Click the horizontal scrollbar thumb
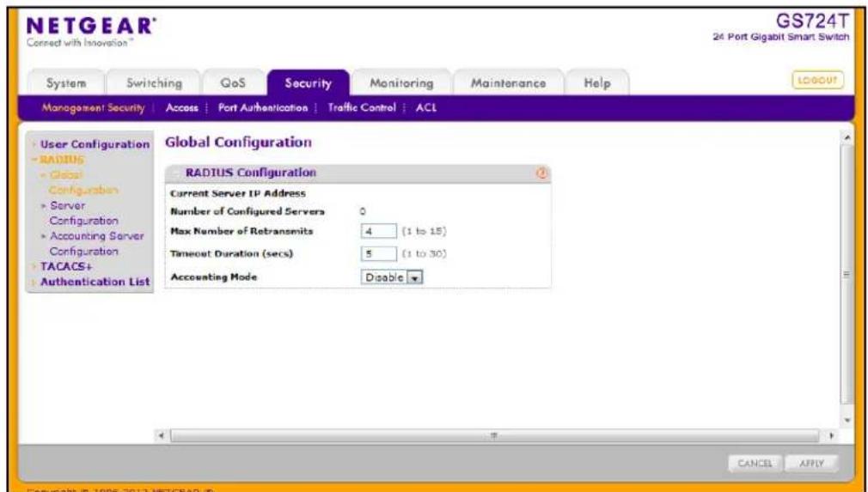 494,435
